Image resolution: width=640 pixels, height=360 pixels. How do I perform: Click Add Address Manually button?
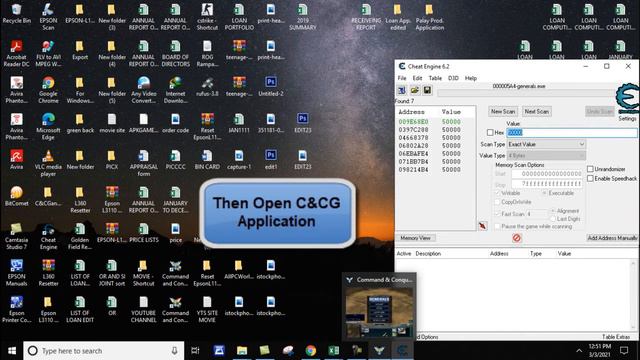pos(612,238)
